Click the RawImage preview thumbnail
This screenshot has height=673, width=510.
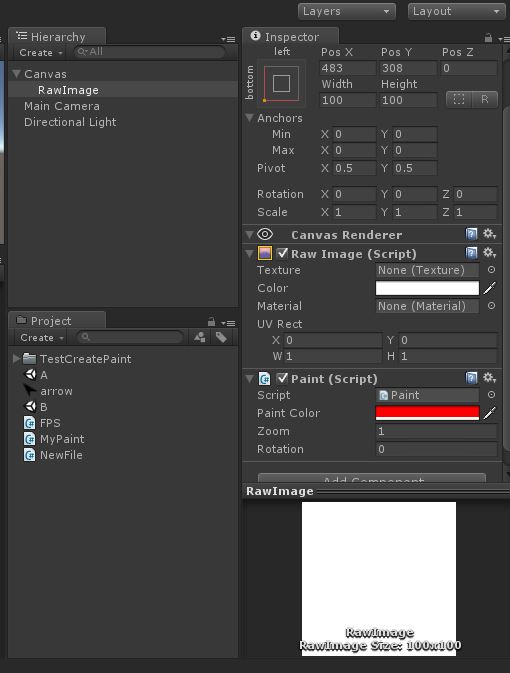379,579
